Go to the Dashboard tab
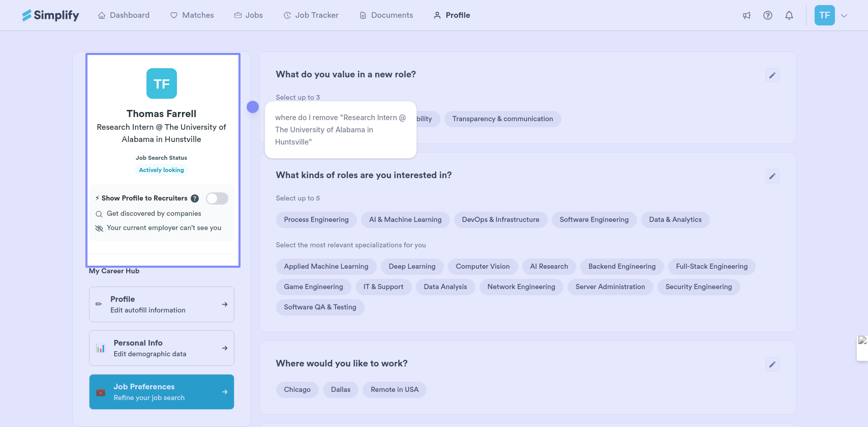The width and height of the screenshot is (868, 427). (124, 15)
